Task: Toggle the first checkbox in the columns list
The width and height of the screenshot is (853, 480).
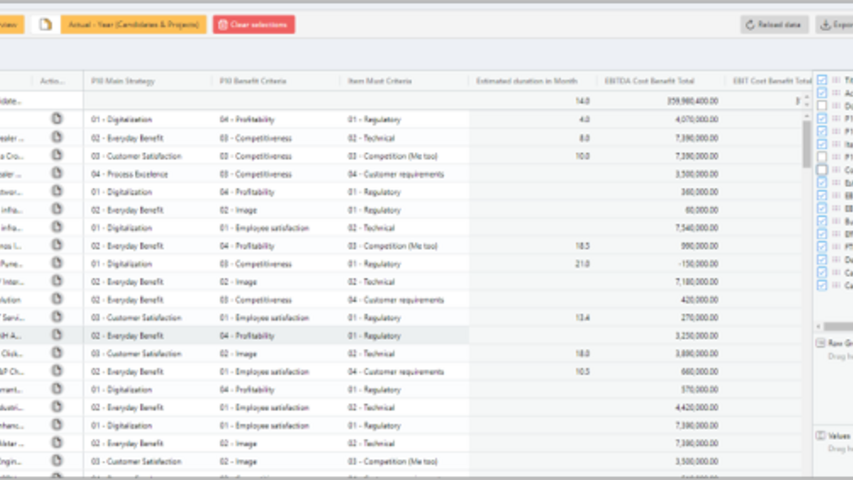Action: pos(822,80)
